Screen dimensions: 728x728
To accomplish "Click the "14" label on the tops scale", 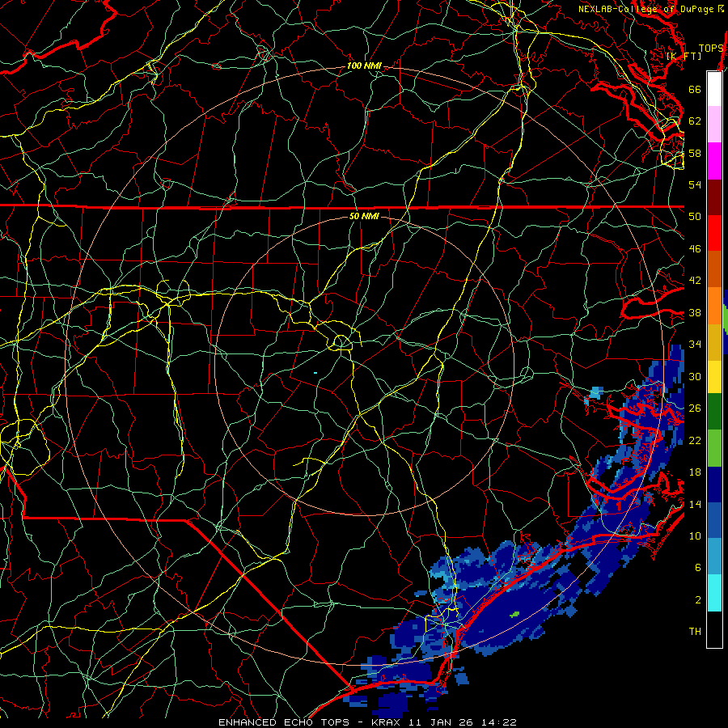I will coord(695,504).
